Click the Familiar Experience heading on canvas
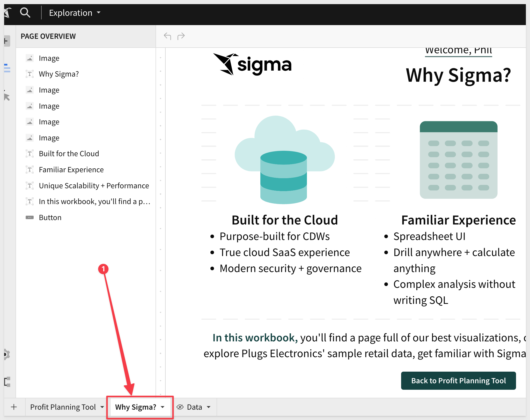The height and width of the screenshot is (420, 530). click(x=458, y=220)
